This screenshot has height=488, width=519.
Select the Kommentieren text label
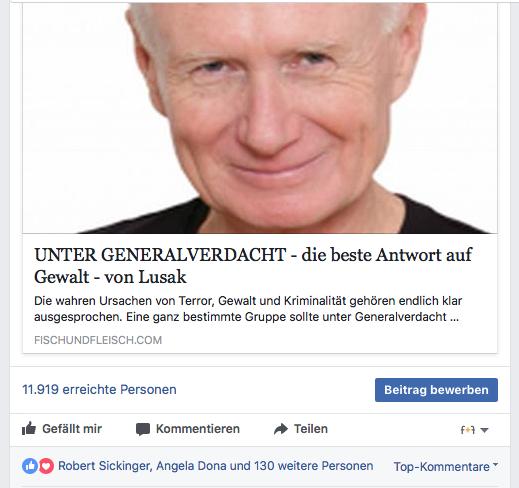(198, 429)
